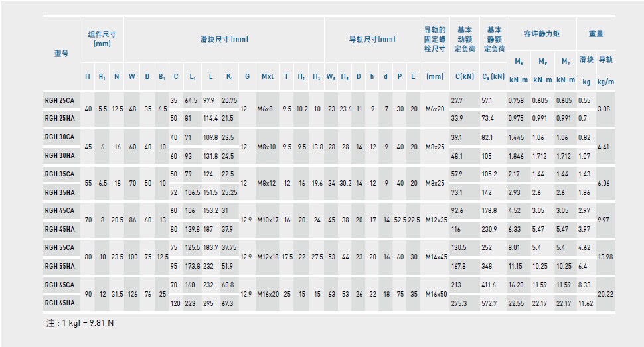This screenshot has width=644, height=347.
Task: Click the C(kN) column header
Action: pyautogui.click(x=464, y=76)
